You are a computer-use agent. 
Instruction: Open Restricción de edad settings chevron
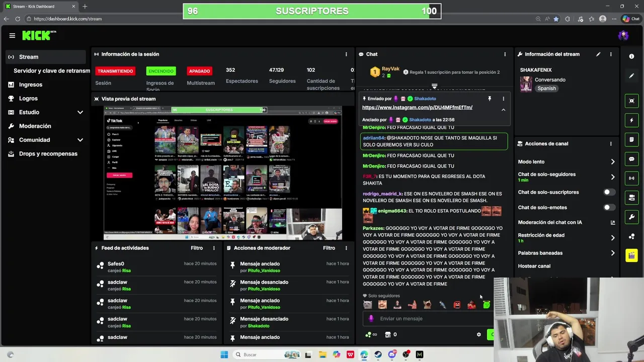[x=612, y=238]
